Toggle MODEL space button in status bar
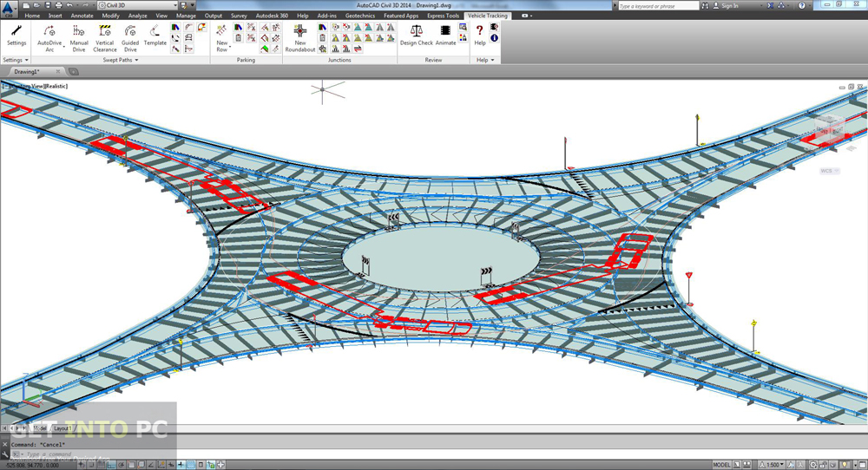The height and width of the screenshot is (470, 868). (x=721, y=465)
